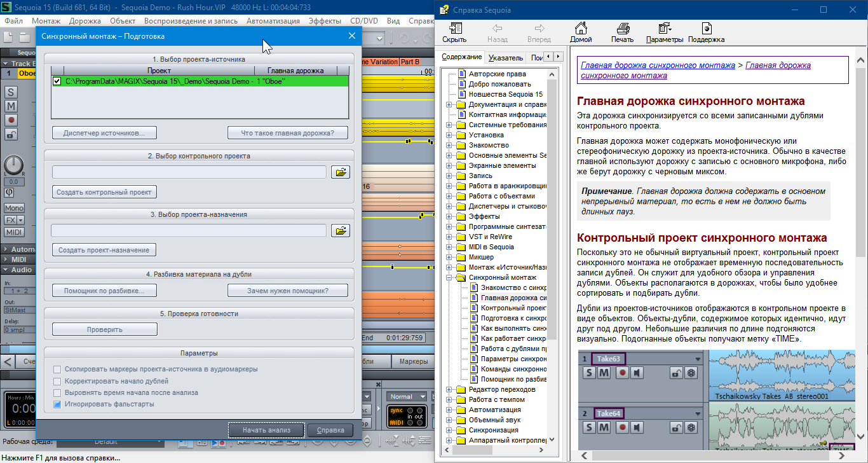
Task: Click the control project path field
Action: point(189,172)
